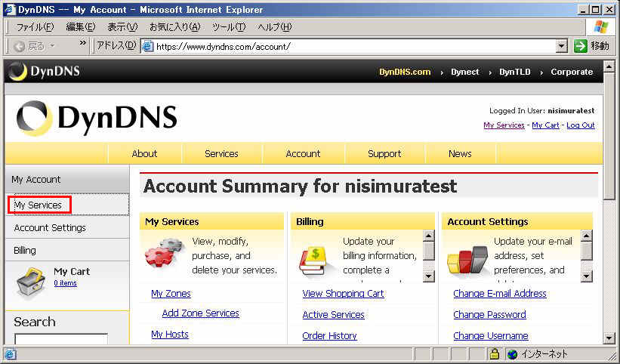Click the Order History link
Viewport: 620px width, 364px height.
tap(329, 335)
